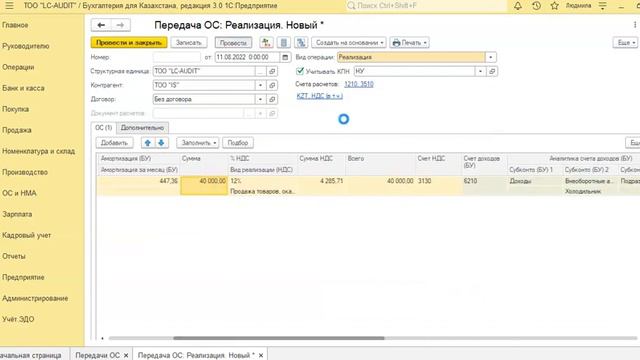This screenshot has height=360, width=640.
Task: Open the document structure icon
Action: tap(301, 42)
